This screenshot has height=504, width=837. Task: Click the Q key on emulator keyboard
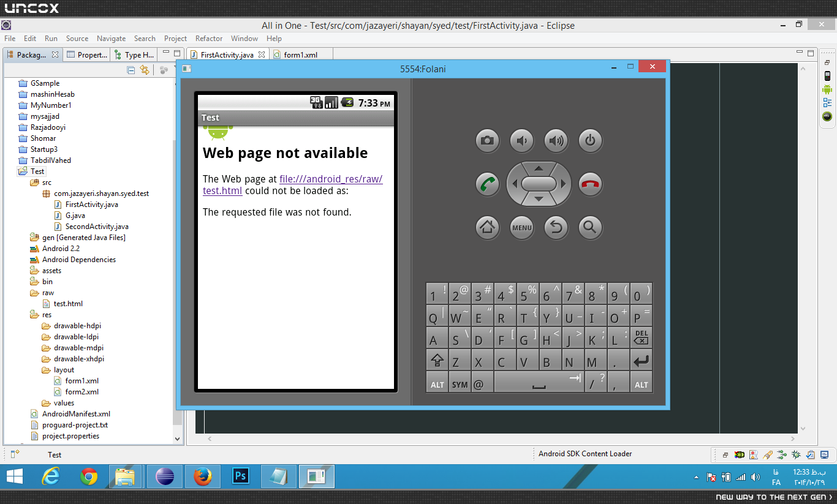click(437, 316)
